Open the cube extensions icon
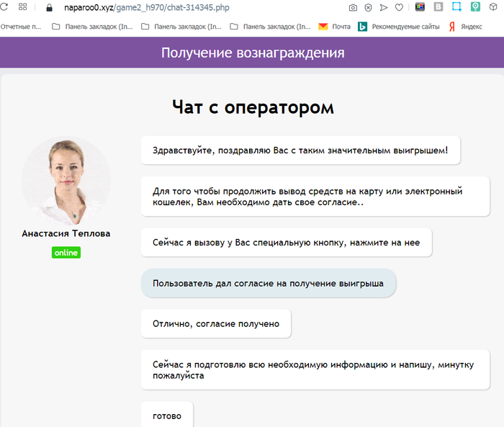 493,6
